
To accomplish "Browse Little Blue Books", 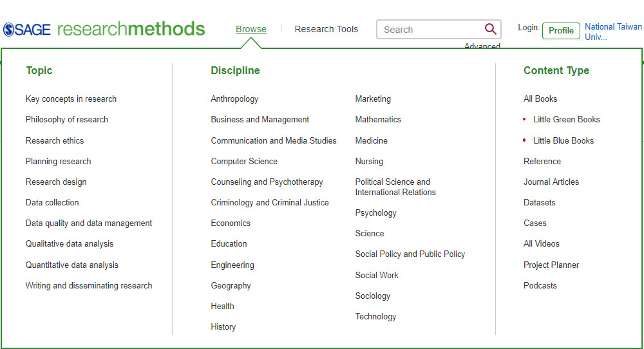I will (x=563, y=141).
